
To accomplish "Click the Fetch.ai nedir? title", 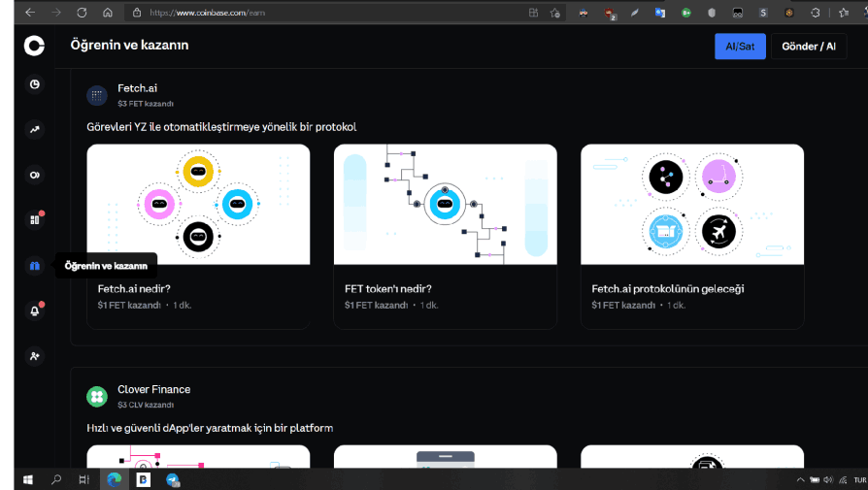I will coord(134,289).
